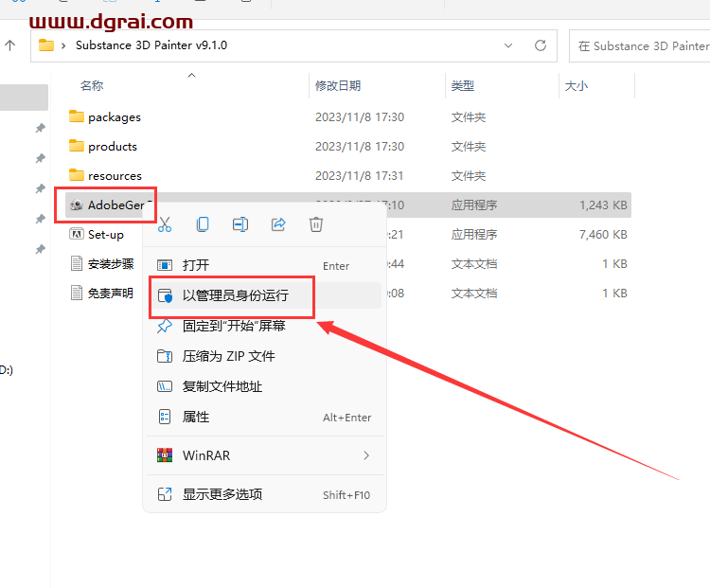Click the search box 在 Substance 3D Painter

coord(639,46)
